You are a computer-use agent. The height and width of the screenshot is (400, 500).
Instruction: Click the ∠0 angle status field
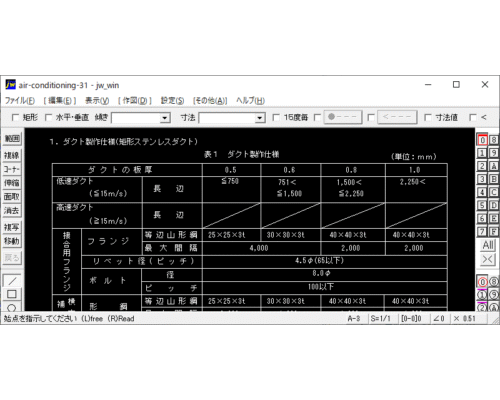tap(439, 319)
